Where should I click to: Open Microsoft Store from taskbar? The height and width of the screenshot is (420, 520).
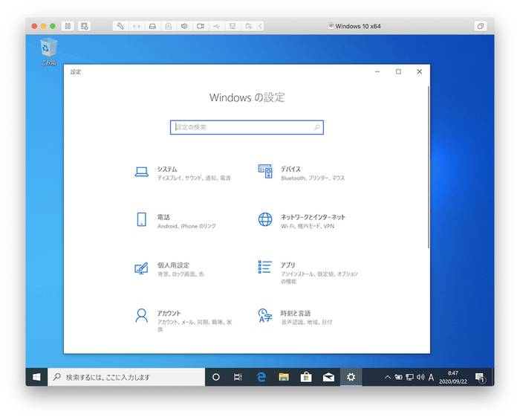306,377
